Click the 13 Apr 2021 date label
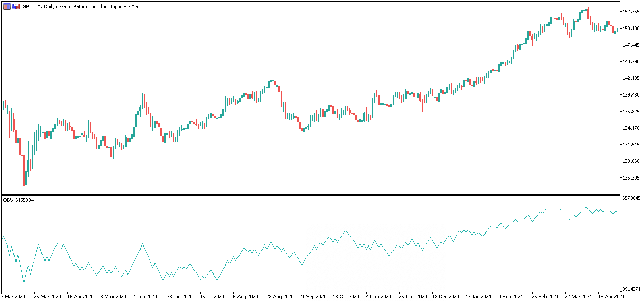This screenshot has width=644, height=301. [611, 297]
